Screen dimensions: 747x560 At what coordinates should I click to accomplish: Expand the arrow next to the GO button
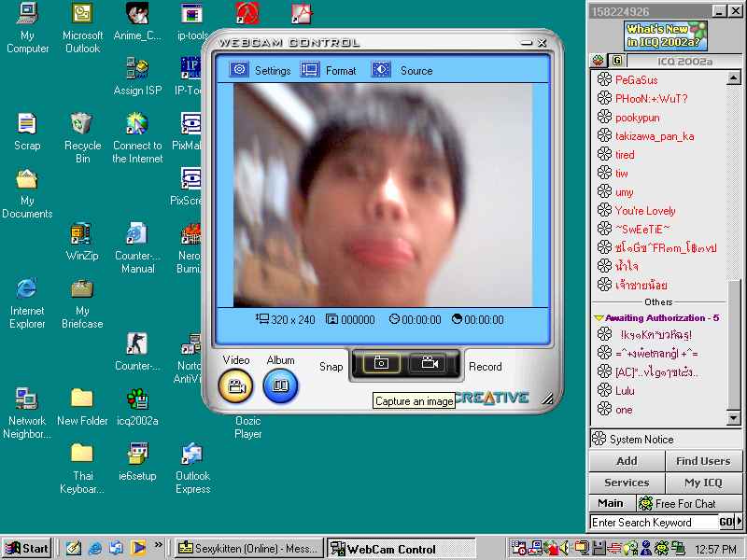740,522
